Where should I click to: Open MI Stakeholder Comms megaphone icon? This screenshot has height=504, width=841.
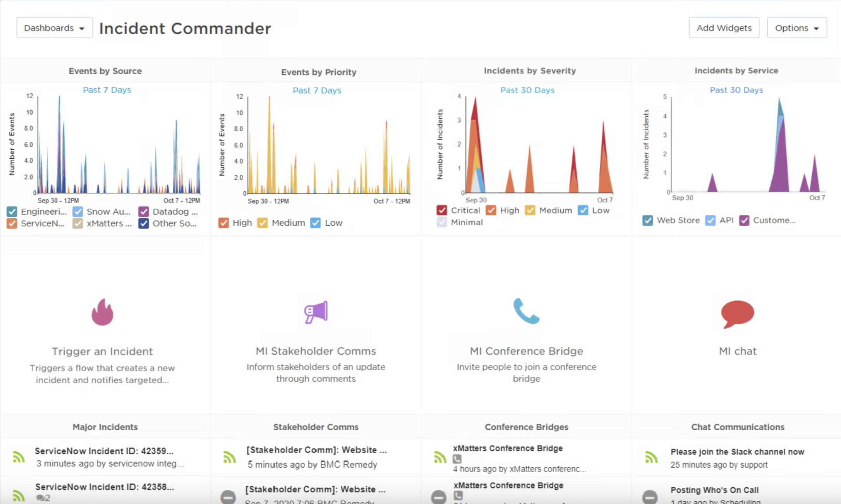(x=316, y=312)
